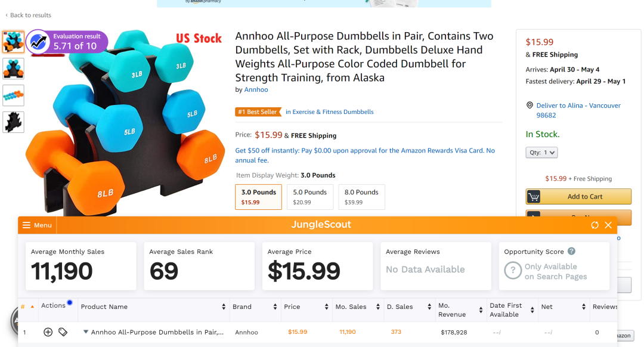
Task: Select the 3.0 Pounds weight option
Action: [258, 197]
